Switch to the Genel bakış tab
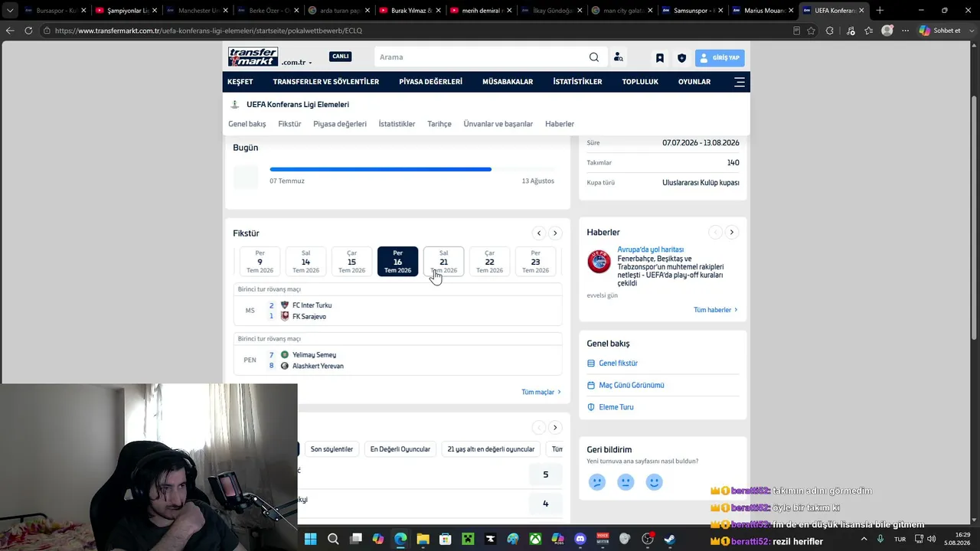 click(247, 124)
